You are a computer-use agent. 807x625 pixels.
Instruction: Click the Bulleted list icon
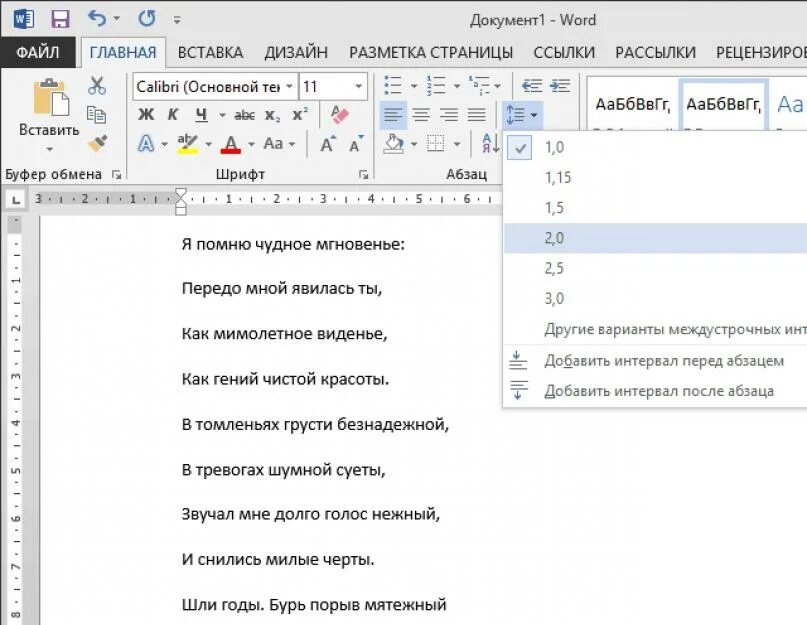click(393, 85)
